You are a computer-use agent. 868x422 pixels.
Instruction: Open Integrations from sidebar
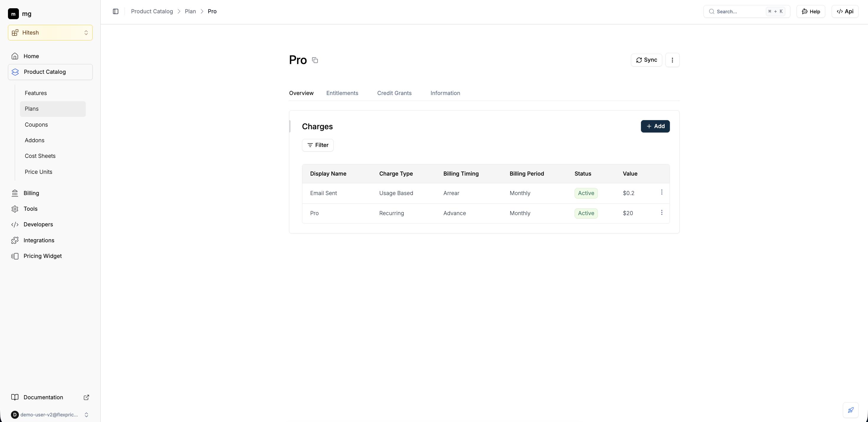tap(39, 240)
